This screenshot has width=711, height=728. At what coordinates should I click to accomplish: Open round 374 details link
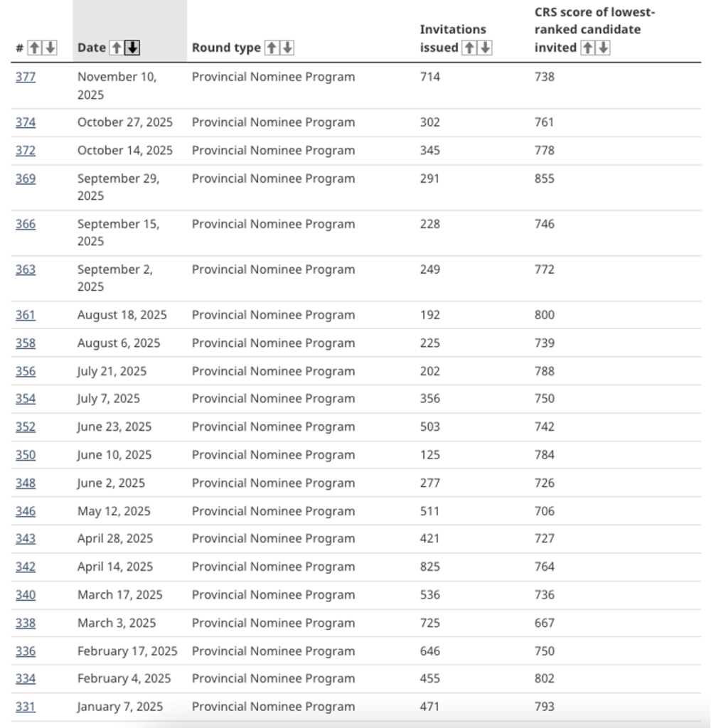26,122
